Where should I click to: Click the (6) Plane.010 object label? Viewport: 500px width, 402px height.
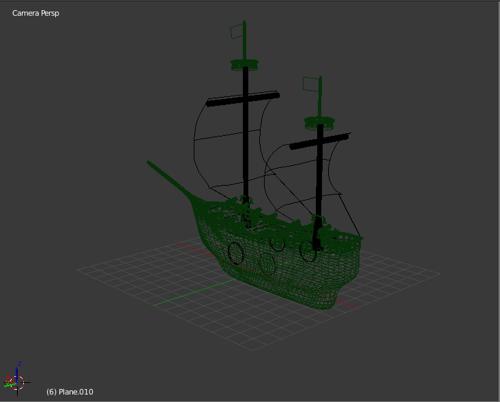pyautogui.click(x=70, y=392)
